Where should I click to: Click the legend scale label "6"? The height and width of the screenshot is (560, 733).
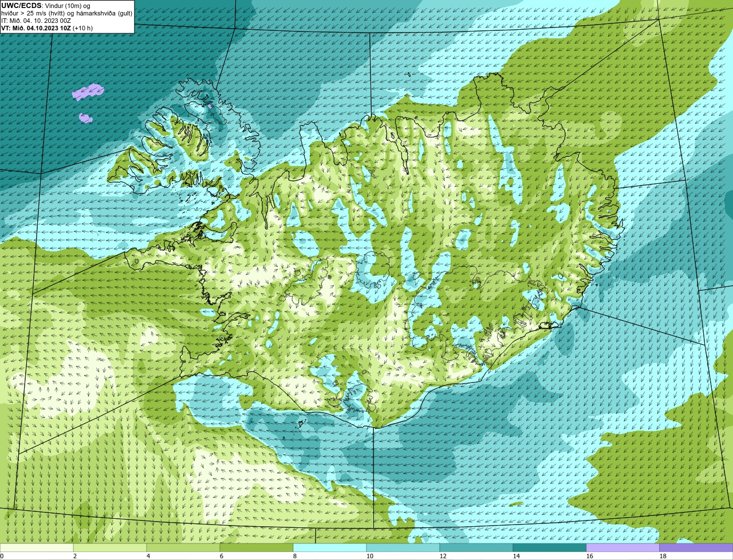pos(222,556)
